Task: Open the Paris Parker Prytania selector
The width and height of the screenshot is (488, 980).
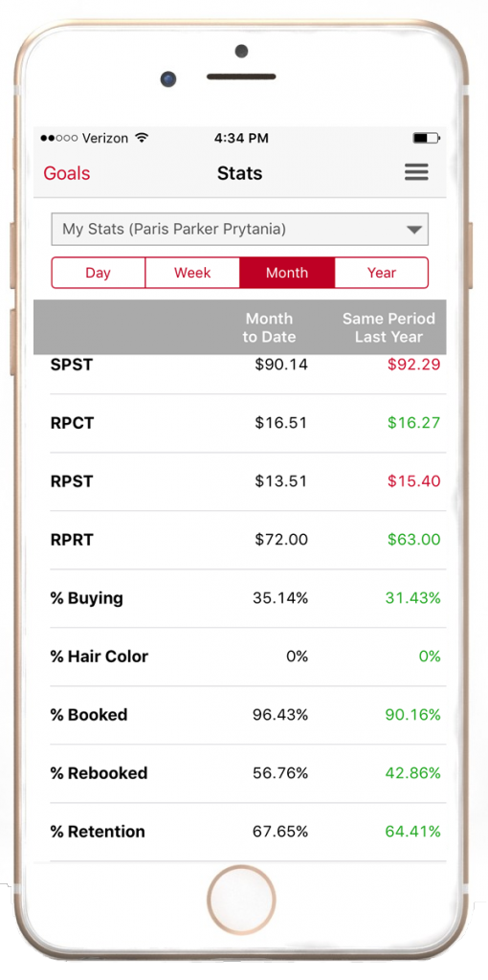Action: point(240,230)
